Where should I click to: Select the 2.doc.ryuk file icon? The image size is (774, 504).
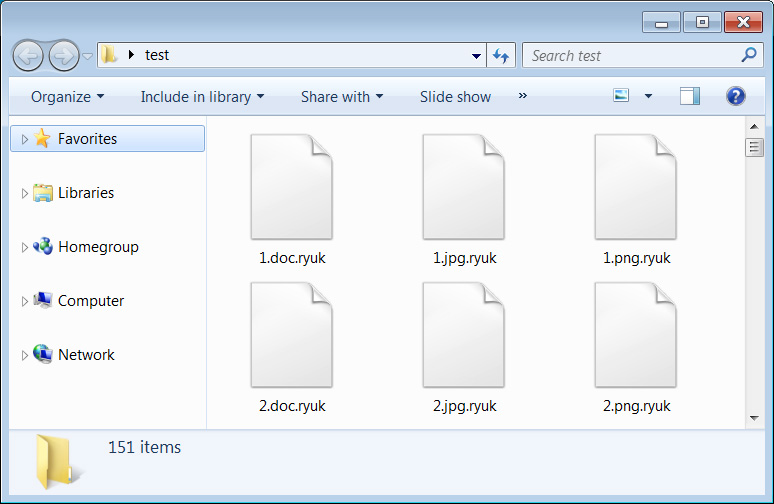[x=292, y=335]
